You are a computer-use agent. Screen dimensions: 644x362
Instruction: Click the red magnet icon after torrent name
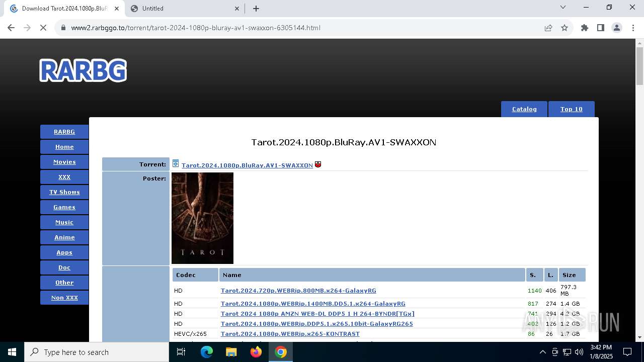318,164
